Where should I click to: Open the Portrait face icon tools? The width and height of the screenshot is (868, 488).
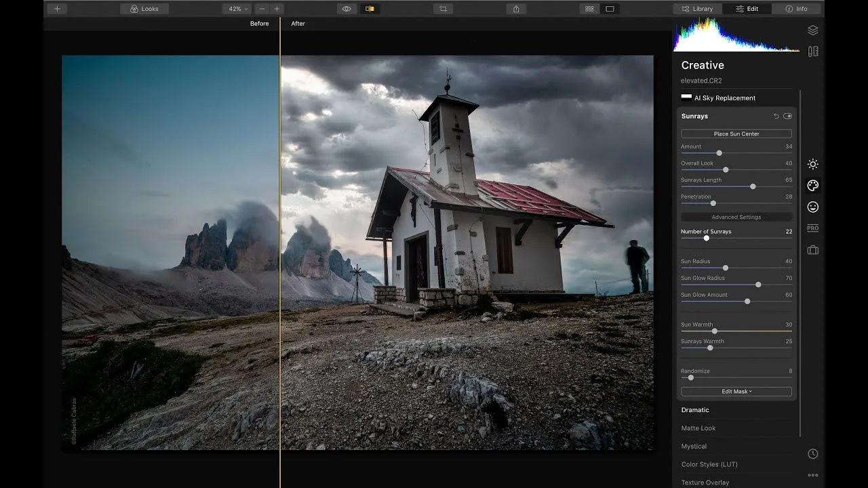(813, 207)
